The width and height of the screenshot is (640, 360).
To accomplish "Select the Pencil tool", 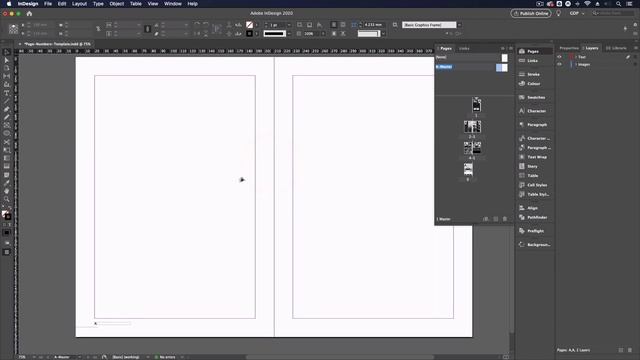I will click(7, 117).
